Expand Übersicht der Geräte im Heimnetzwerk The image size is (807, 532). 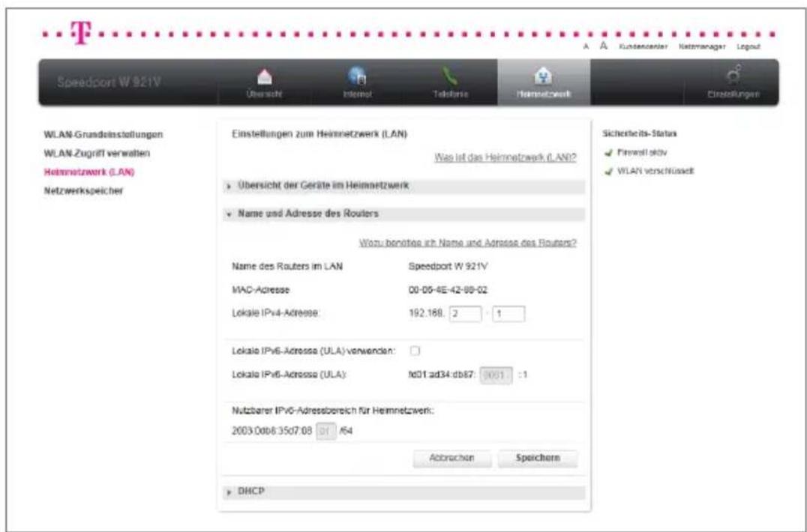coord(405,186)
